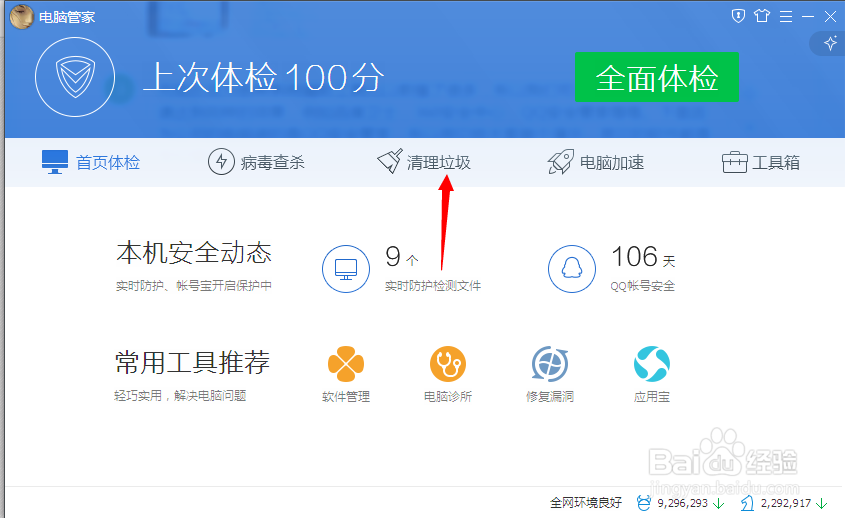This screenshot has width=845, height=518.
Task: Click the QQ penguin account security icon
Action: [x=572, y=269]
